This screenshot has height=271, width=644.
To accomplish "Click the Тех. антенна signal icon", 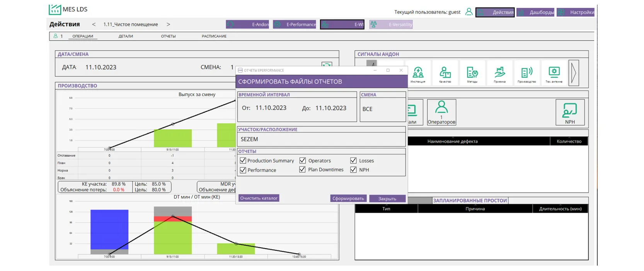I will tap(554, 73).
